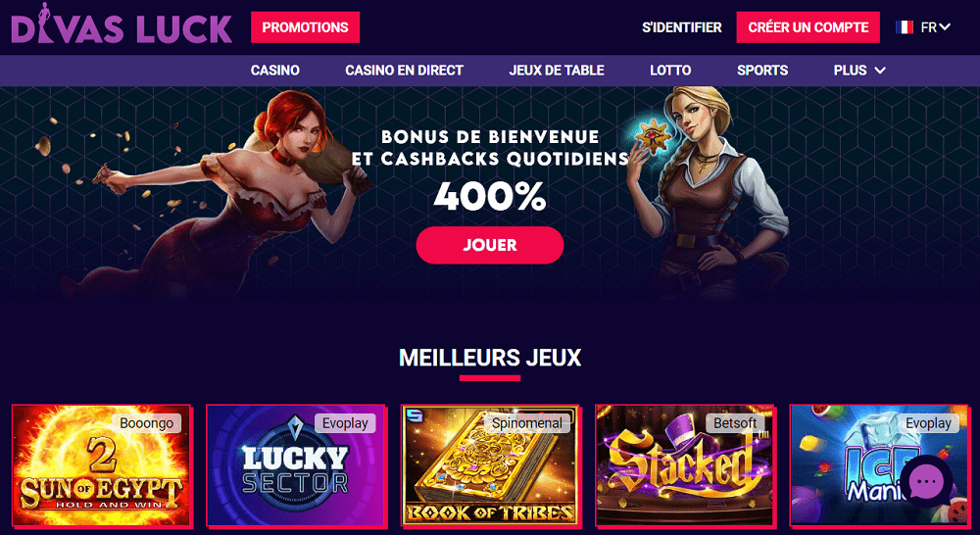Open the live chat bubble icon
980x535 pixels.
tap(926, 482)
